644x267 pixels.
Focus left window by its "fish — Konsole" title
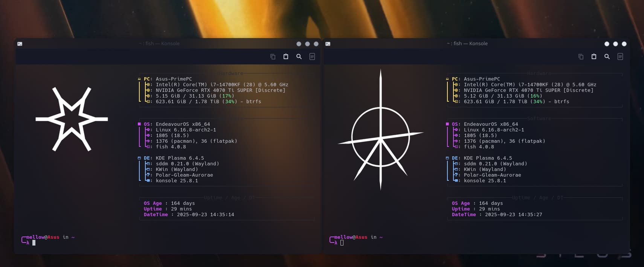click(x=159, y=44)
